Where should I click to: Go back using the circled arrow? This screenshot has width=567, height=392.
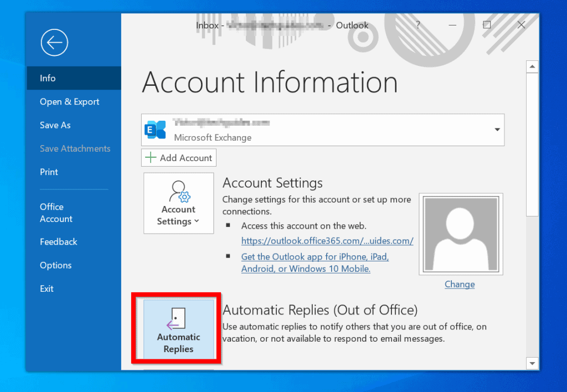tap(54, 43)
